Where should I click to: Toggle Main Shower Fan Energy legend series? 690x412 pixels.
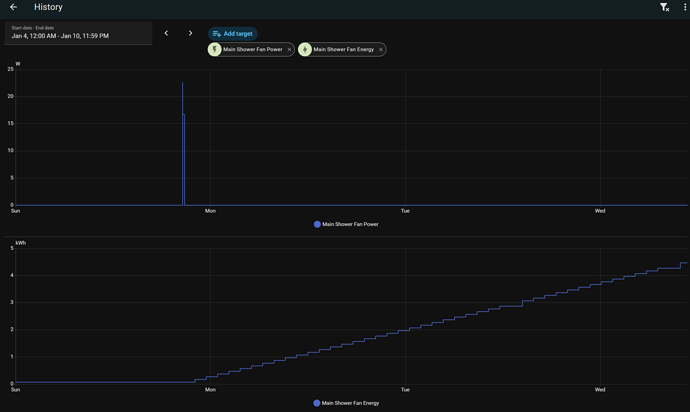point(350,403)
